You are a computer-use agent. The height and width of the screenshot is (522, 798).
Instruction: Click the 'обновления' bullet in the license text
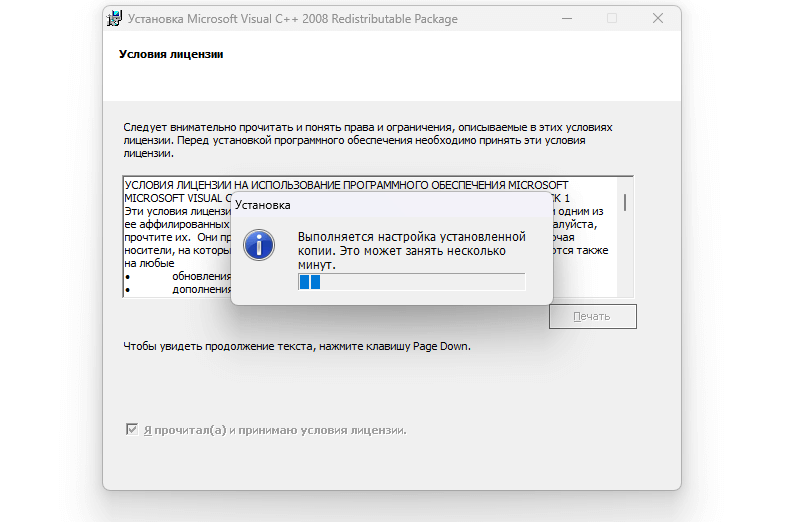[202, 276]
